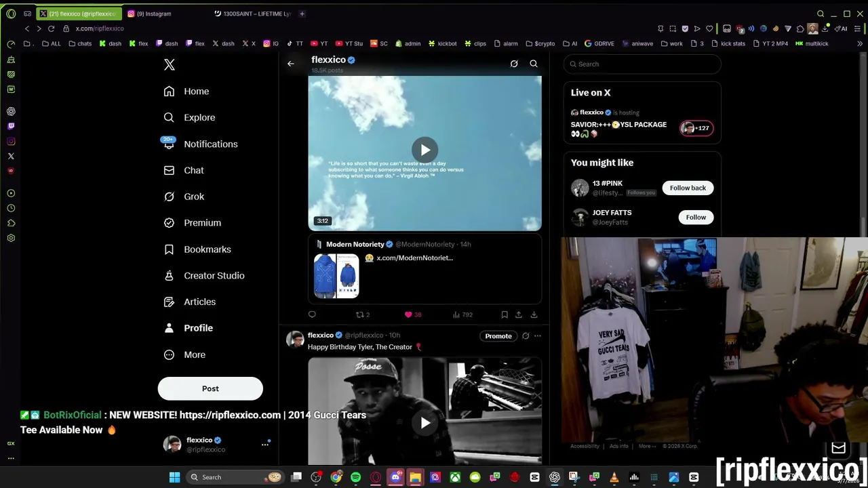The width and height of the screenshot is (868, 488).
Task: Switch to the Instagram browser tab
Action: pyautogui.click(x=166, y=14)
